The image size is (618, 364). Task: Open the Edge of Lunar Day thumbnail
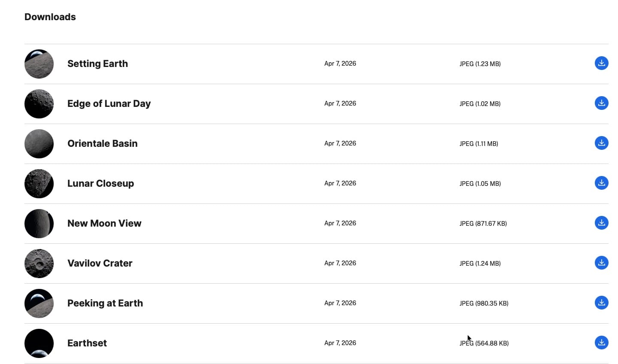click(x=39, y=104)
